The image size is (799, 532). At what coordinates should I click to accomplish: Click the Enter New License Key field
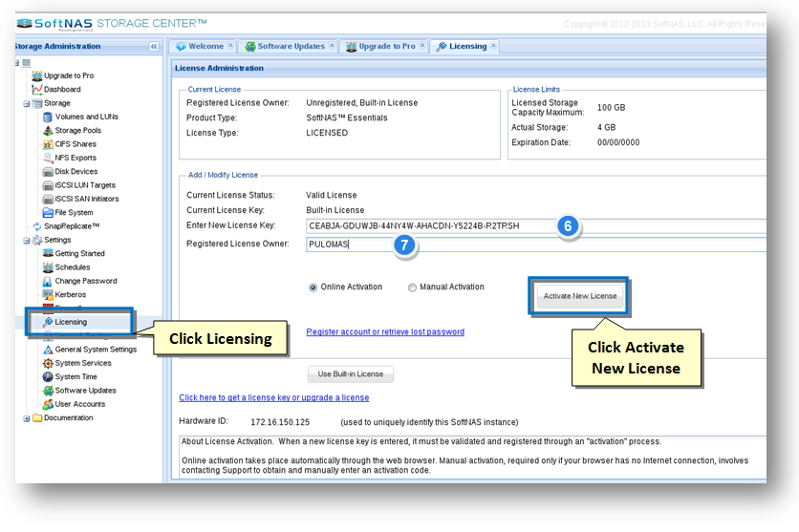pyautogui.click(x=430, y=226)
